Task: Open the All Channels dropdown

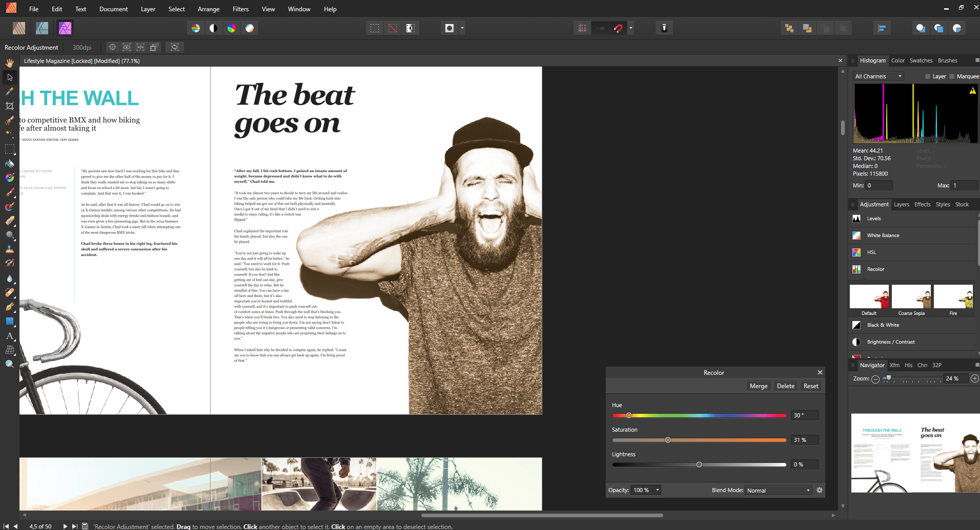Action: click(878, 76)
